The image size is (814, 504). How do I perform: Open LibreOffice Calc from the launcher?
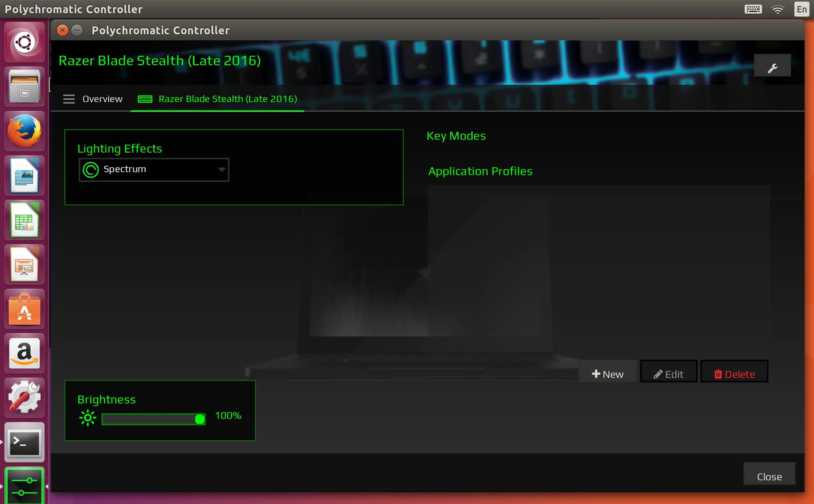24,220
